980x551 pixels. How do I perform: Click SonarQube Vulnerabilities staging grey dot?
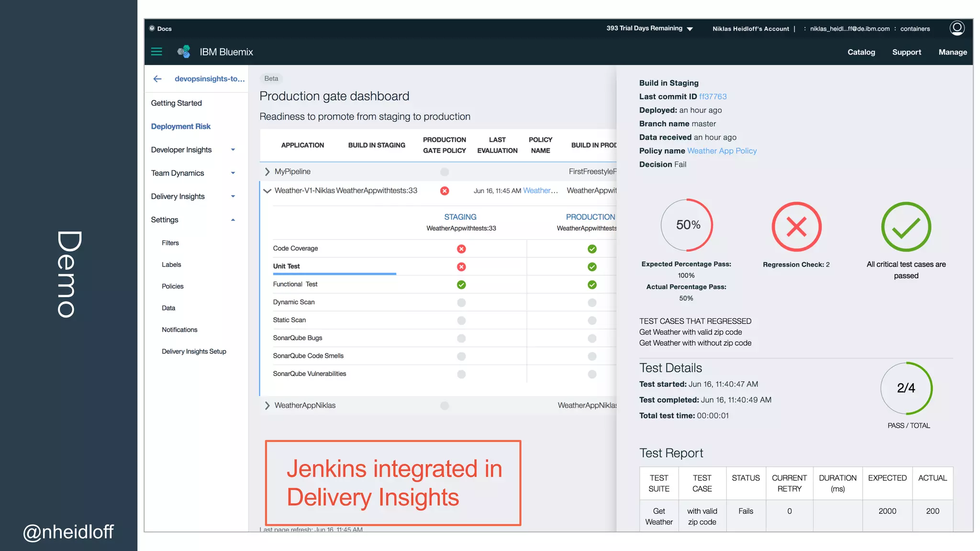[461, 374]
